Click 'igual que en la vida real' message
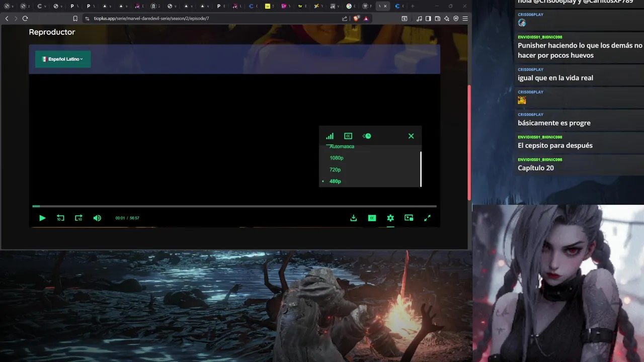644x362 pixels. (555, 78)
